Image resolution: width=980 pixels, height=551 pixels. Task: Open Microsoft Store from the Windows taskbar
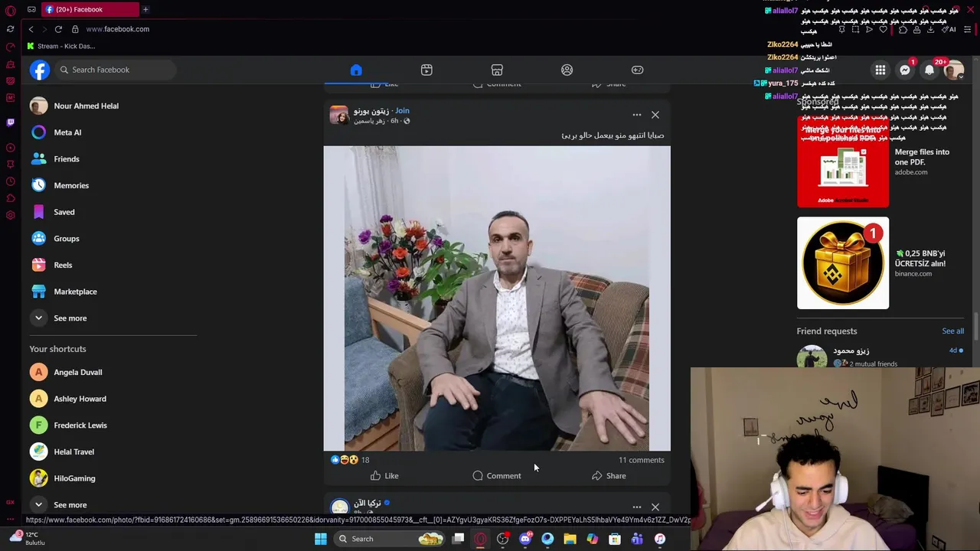coord(615,539)
